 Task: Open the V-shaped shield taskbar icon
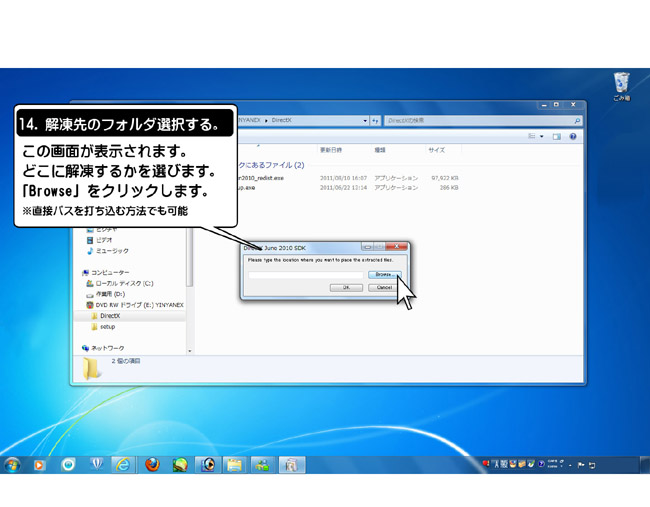tap(97, 464)
